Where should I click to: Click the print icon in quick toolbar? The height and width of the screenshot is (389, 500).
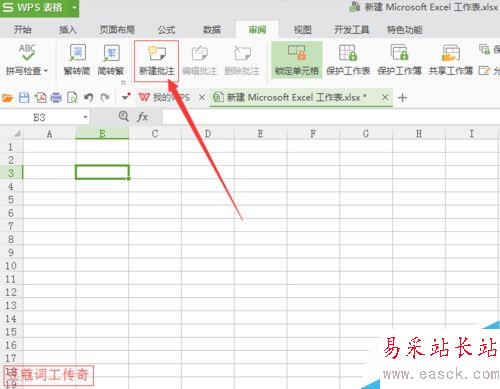56,98
